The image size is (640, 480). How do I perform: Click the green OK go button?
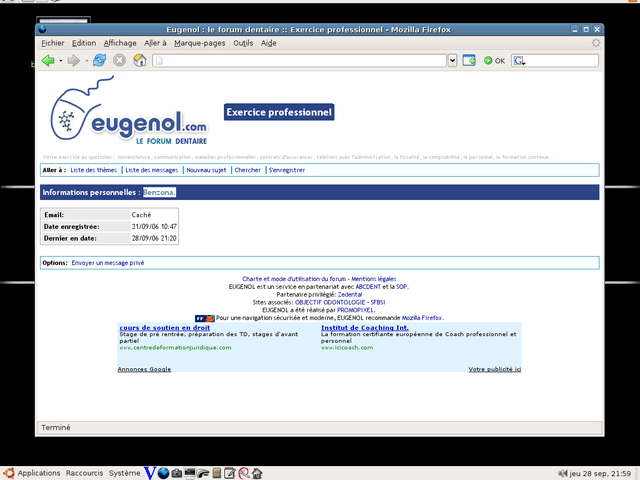[x=494, y=61]
